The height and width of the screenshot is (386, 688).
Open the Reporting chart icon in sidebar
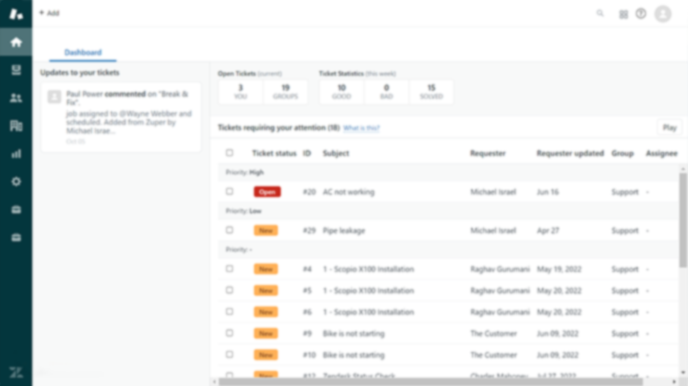[16, 154]
